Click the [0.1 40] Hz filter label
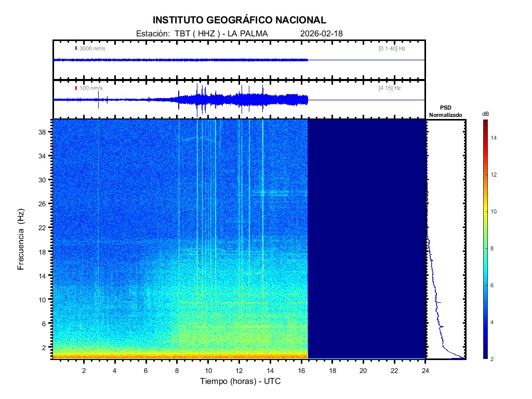The width and height of the screenshot is (532, 399). [392, 48]
